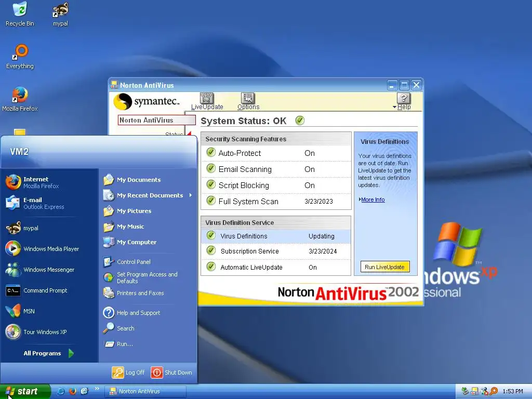532x399 pixels.
Task: Open MSN from Start menu
Action: 49,311
